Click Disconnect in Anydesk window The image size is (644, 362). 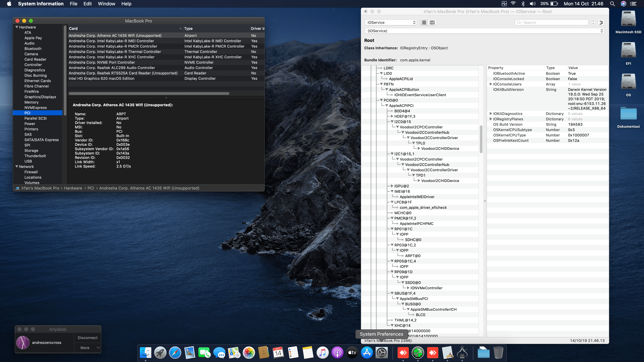tap(88, 338)
